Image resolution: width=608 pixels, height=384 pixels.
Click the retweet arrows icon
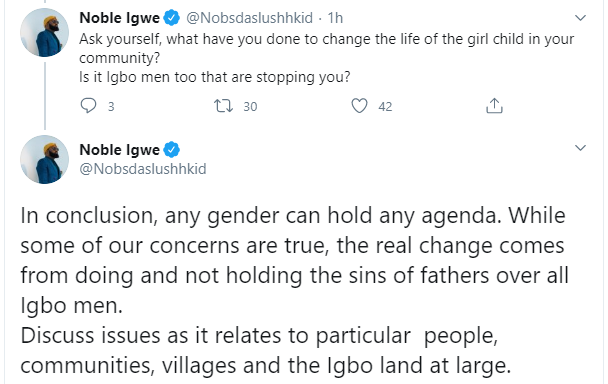click(x=223, y=106)
